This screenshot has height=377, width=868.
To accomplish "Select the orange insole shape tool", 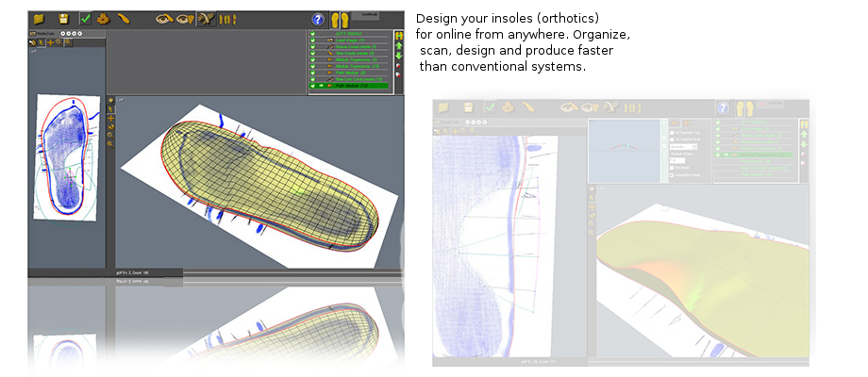I will point(125,19).
